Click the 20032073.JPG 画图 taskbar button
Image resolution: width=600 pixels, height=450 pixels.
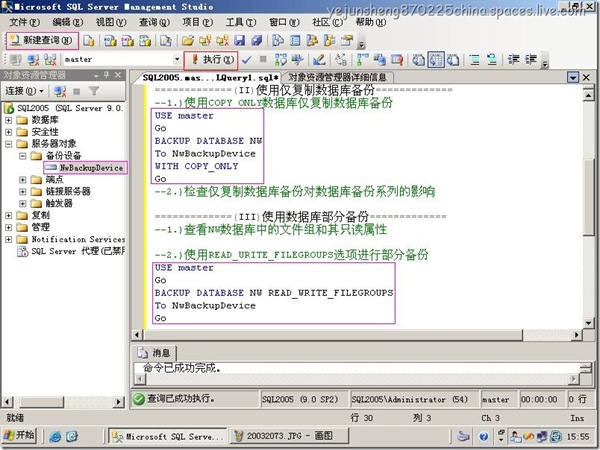click(x=289, y=436)
